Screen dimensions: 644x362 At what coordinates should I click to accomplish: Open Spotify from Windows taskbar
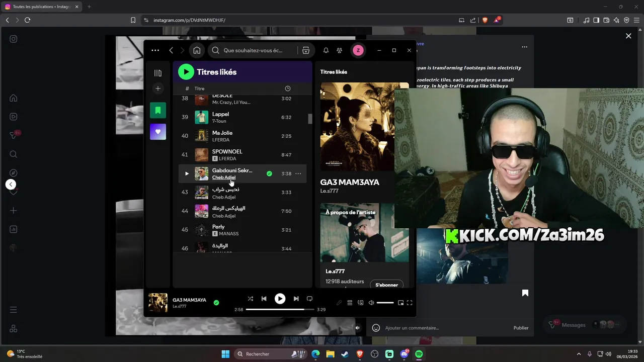pyautogui.click(x=419, y=354)
